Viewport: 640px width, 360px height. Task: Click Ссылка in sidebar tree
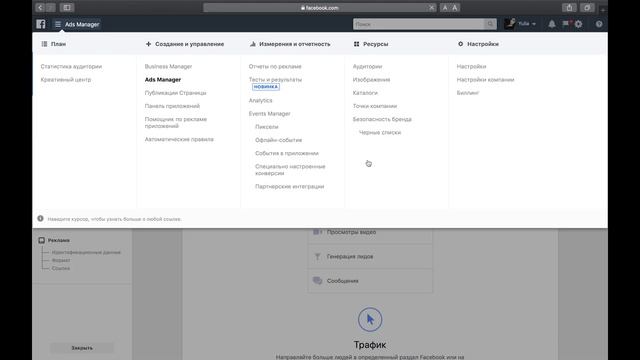point(61,268)
